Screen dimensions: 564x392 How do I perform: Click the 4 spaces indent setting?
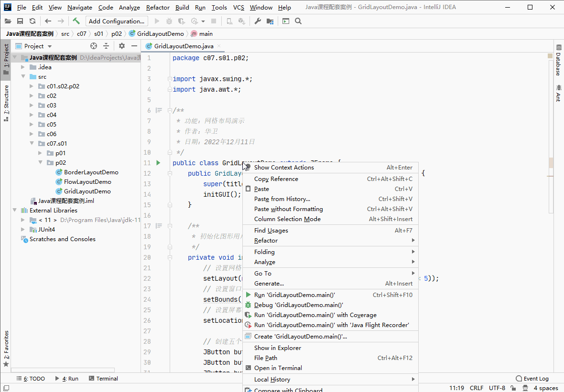click(x=546, y=388)
